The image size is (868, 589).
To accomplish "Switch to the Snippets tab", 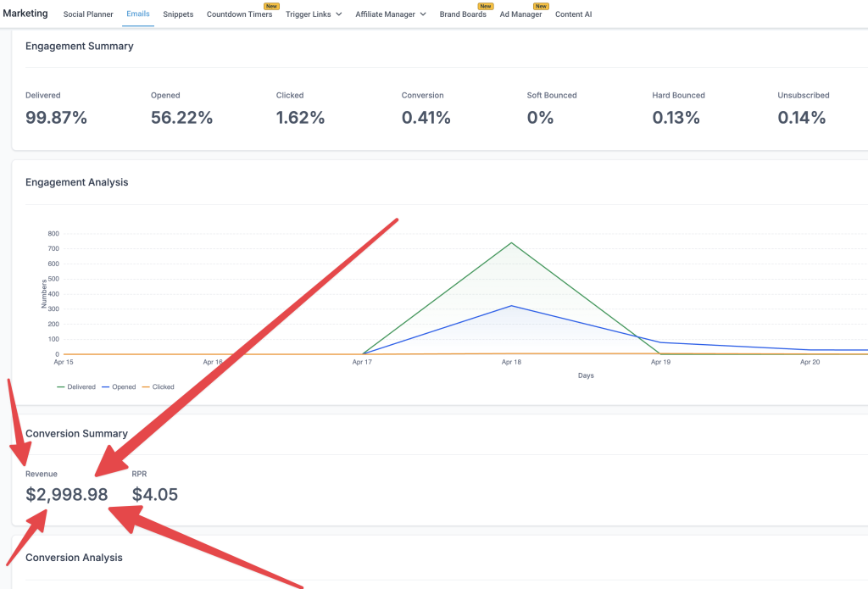I will pyautogui.click(x=178, y=14).
